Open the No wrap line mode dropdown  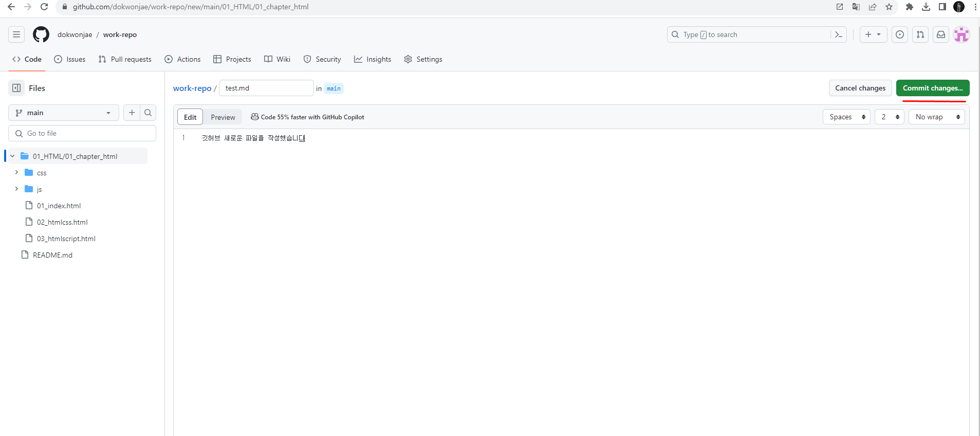click(937, 117)
